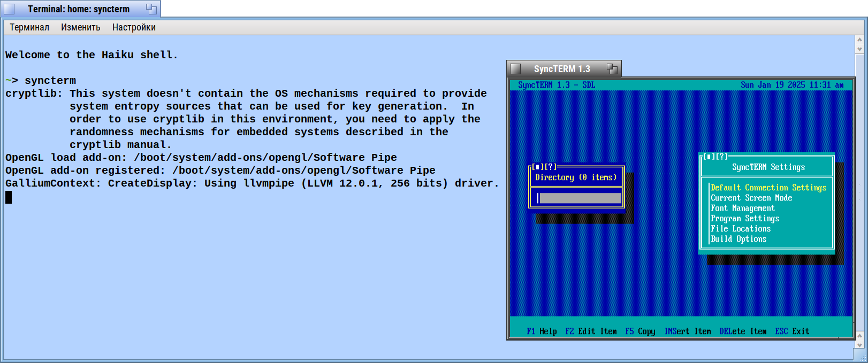Open Font Management settings
This screenshot has height=363, width=868.
[x=742, y=208]
